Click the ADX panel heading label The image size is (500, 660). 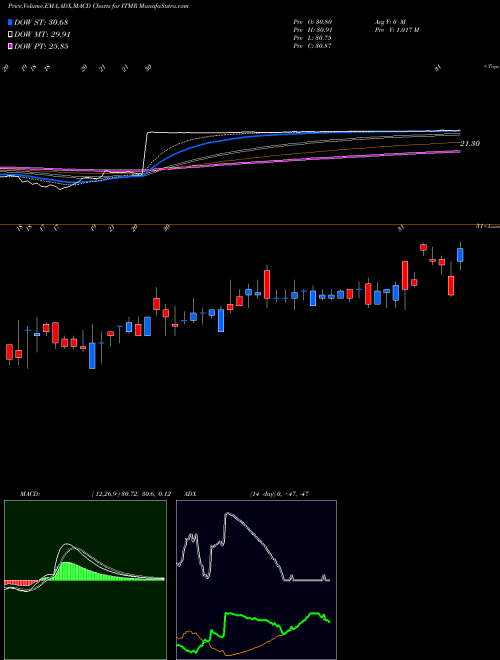[x=191, y=494]
